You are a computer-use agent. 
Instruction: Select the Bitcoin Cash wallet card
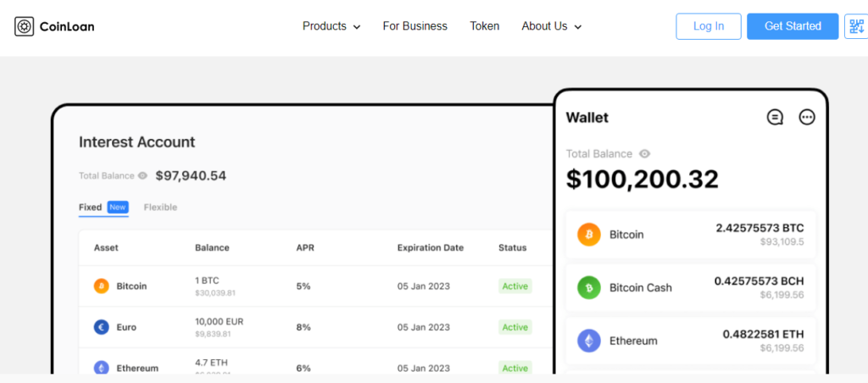click(x=690, y=288)
